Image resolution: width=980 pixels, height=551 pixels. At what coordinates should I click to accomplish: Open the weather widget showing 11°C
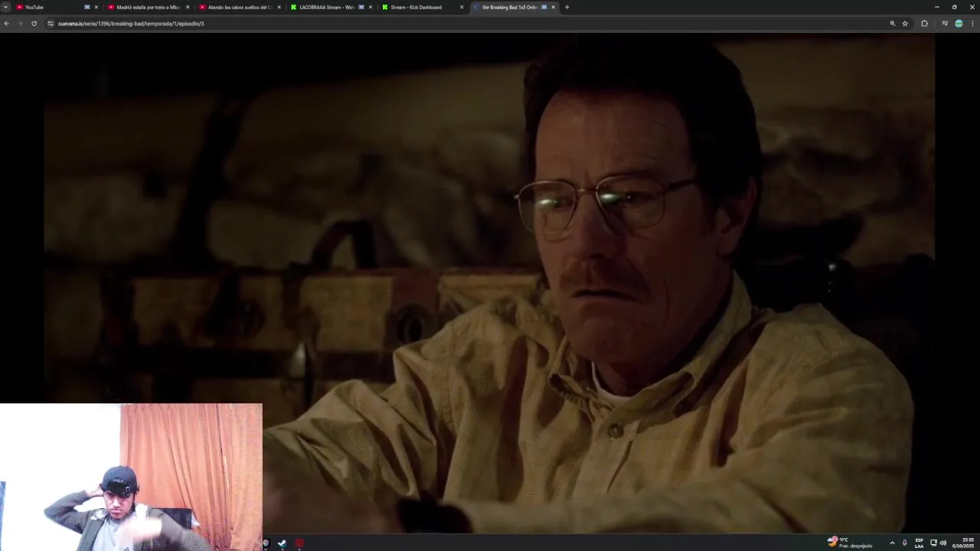tap(850, 543)
